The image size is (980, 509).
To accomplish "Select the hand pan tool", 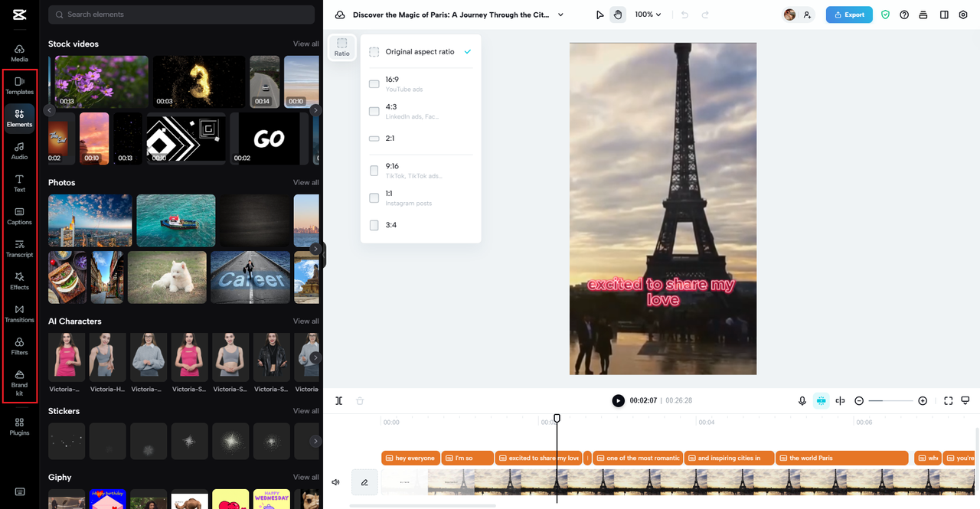I will point(618,15).
